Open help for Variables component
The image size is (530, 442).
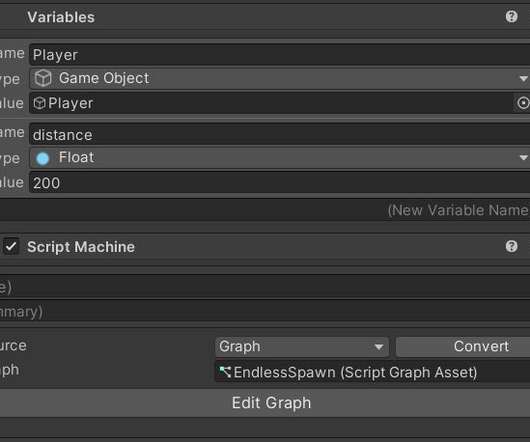point(511,16)
